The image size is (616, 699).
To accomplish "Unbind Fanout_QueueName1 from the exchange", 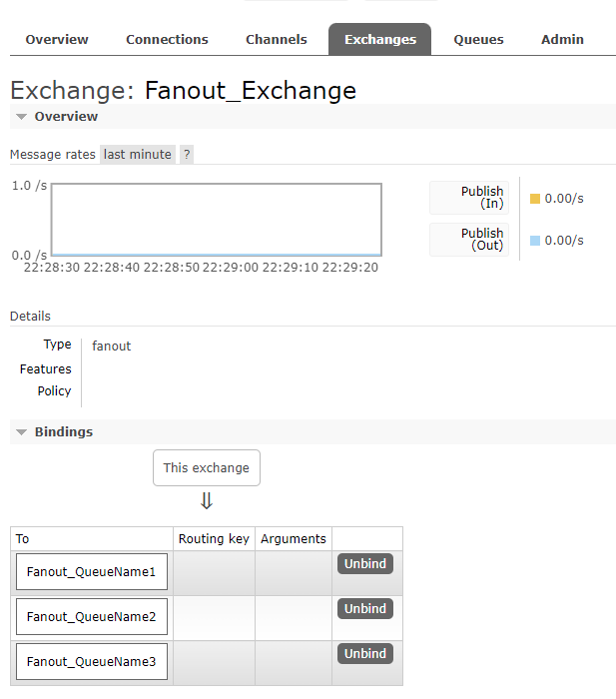I will tap(365, 564).
